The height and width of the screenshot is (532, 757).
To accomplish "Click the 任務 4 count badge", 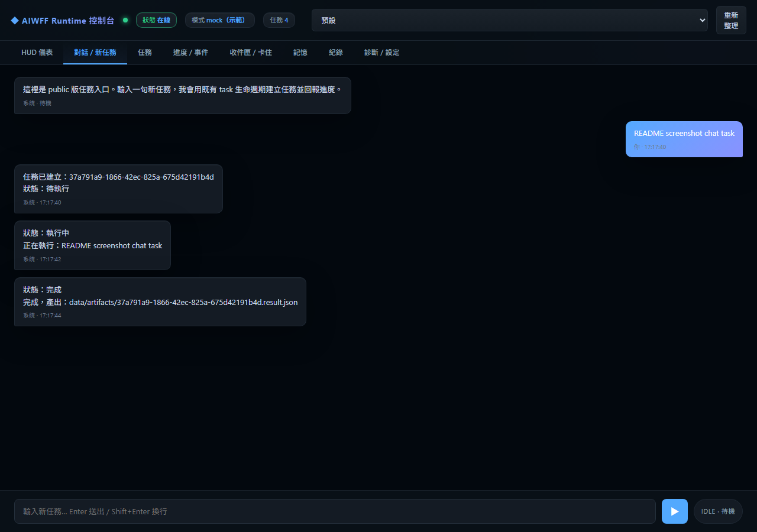I will point(279,20).
